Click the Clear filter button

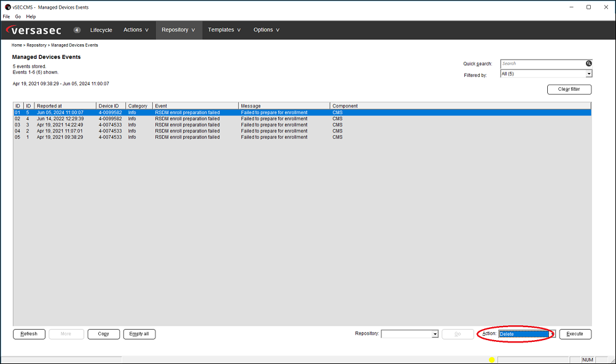click(569, 89)
